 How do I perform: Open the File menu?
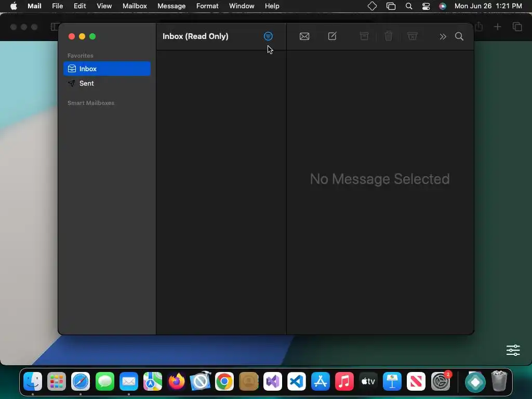click(57, 6)
